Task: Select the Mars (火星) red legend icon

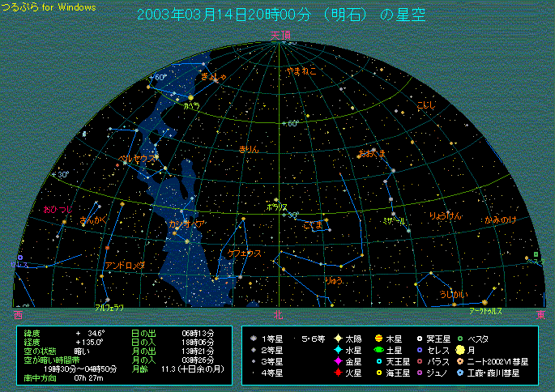Action: [337, 374]
